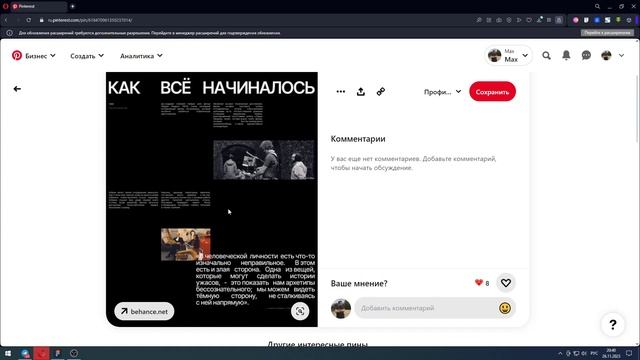Open Windows notification center
Image resolution: width=640 pixels, height=360 pixels.
(x=629, y=353)
